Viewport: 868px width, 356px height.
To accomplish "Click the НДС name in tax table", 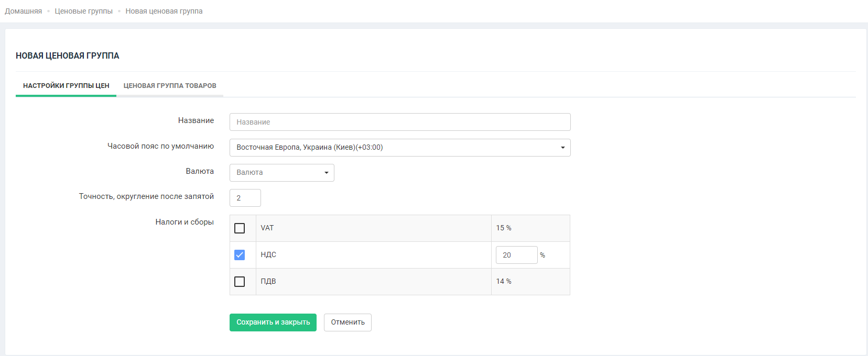I will pos(268,255).
